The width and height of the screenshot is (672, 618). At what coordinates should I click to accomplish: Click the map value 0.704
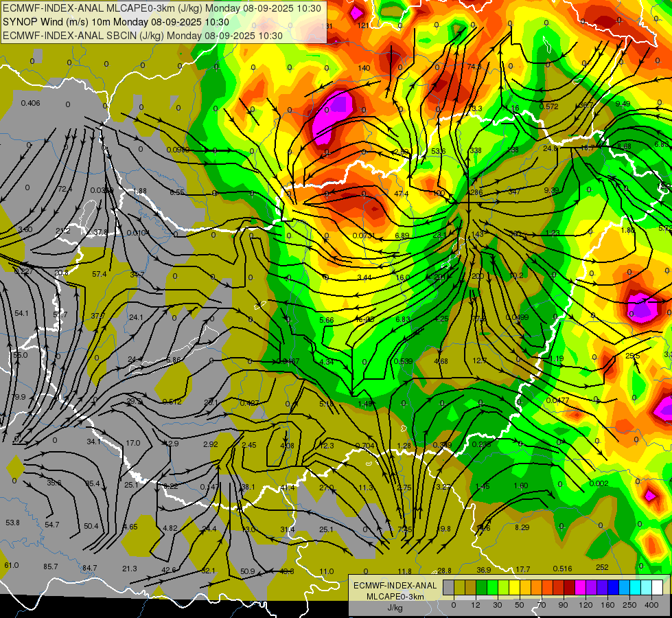pos(365,446)
